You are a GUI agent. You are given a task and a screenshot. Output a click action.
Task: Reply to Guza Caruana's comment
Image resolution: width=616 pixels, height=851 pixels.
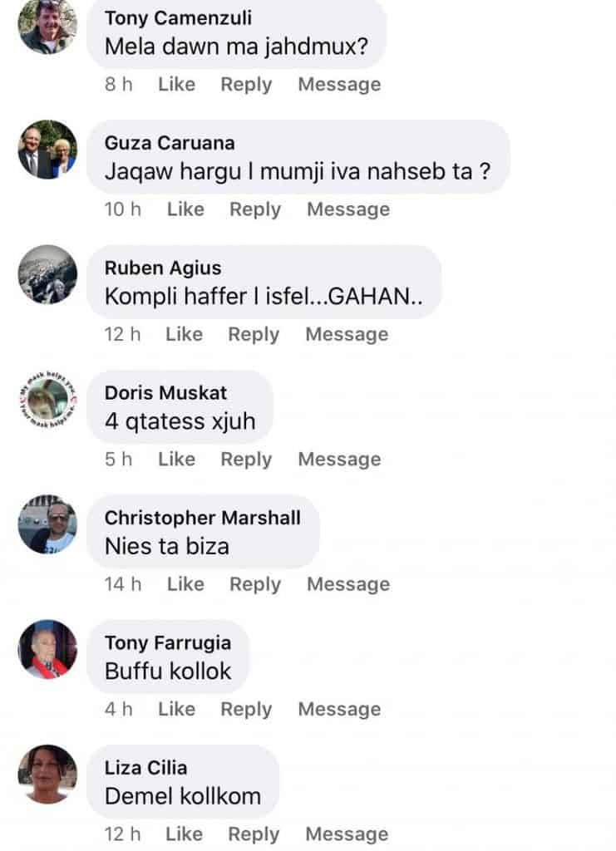pos(255,209)
